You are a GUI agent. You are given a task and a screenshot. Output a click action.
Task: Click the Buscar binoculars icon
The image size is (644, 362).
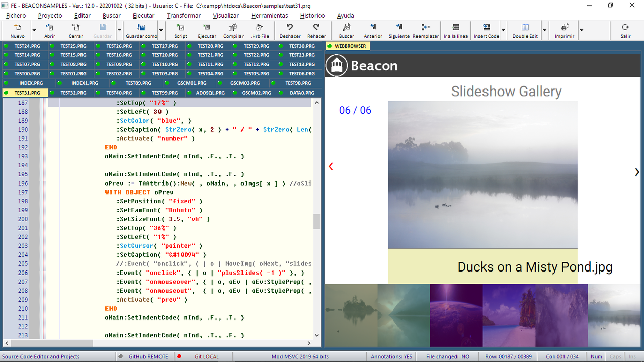coord(346,27)
